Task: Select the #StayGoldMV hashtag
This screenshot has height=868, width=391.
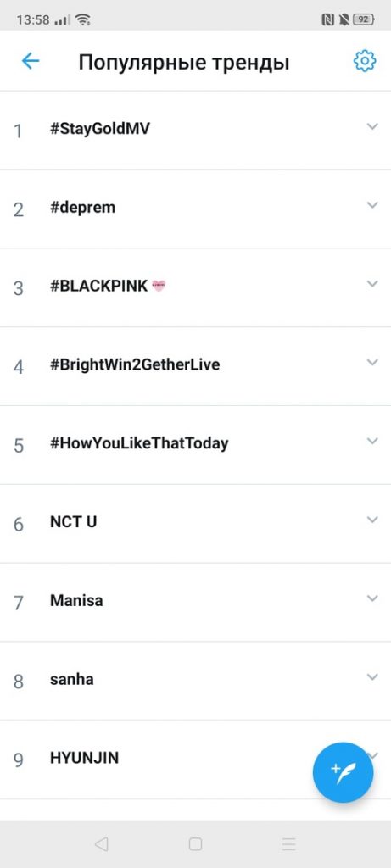Action: [100, 129]
